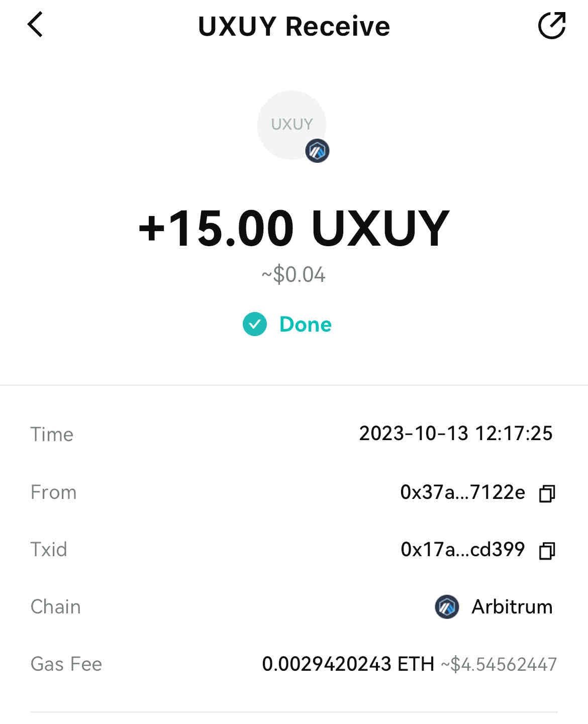Click the Gas Fee label
This screenshot has height=724, width=588.
[66, 664]
